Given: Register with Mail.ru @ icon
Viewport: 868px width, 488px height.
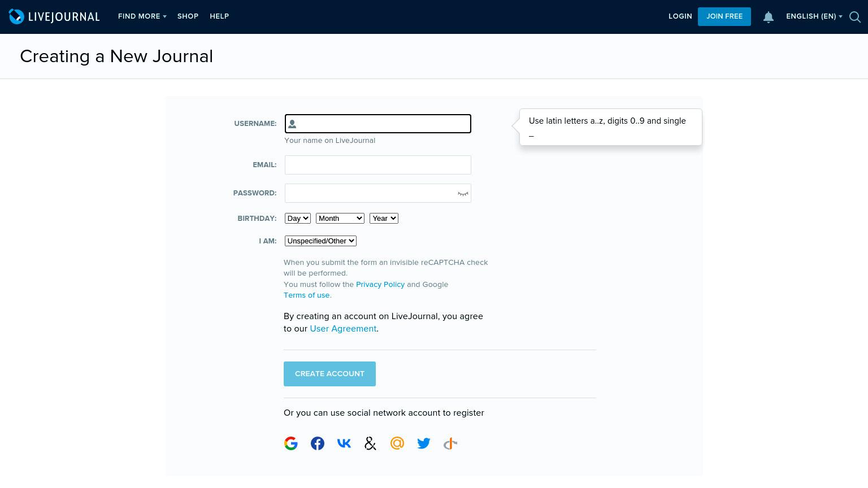Looking at the screenshot, I should point(397,443).
